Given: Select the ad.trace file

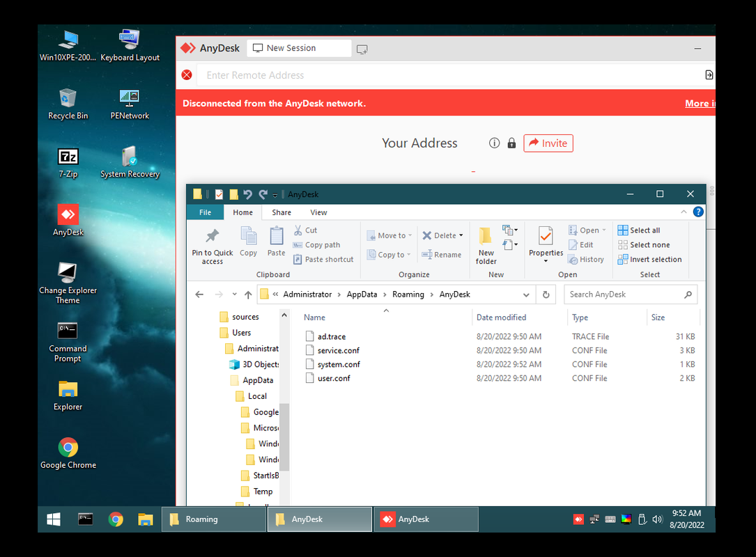Looking at the screenshot, I should click(331, 336).
